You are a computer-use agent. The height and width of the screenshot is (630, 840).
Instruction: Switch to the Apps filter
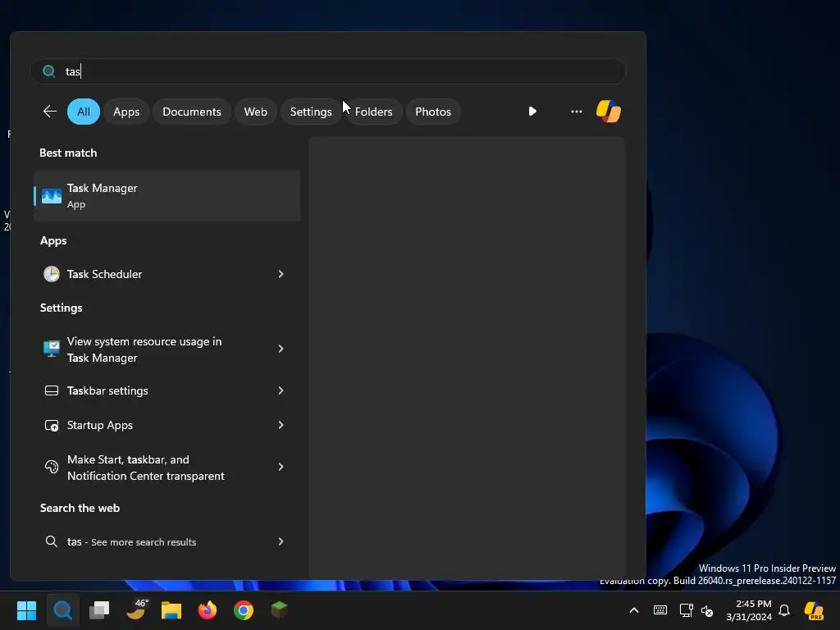126,112
